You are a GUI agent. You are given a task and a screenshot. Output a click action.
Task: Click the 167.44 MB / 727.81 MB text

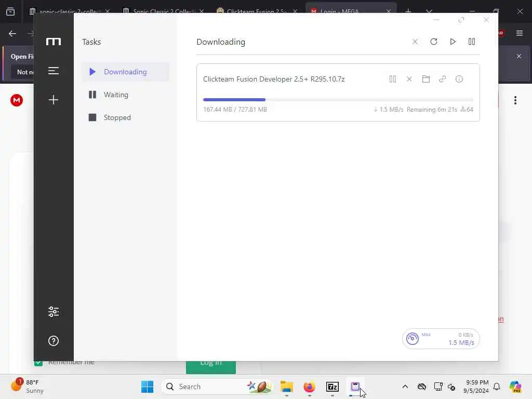[235, 110]
